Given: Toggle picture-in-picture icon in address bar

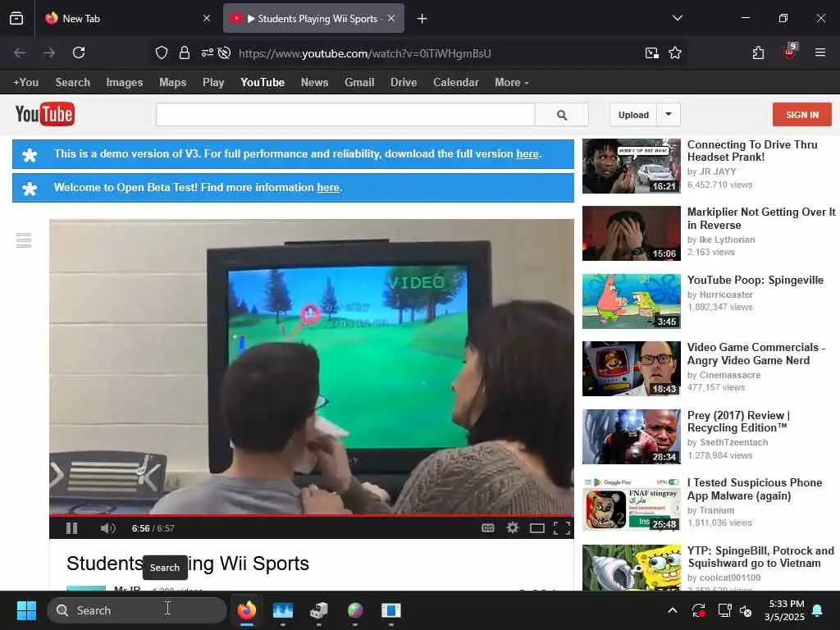Looking at the screenshot, I should coord(652,53).
